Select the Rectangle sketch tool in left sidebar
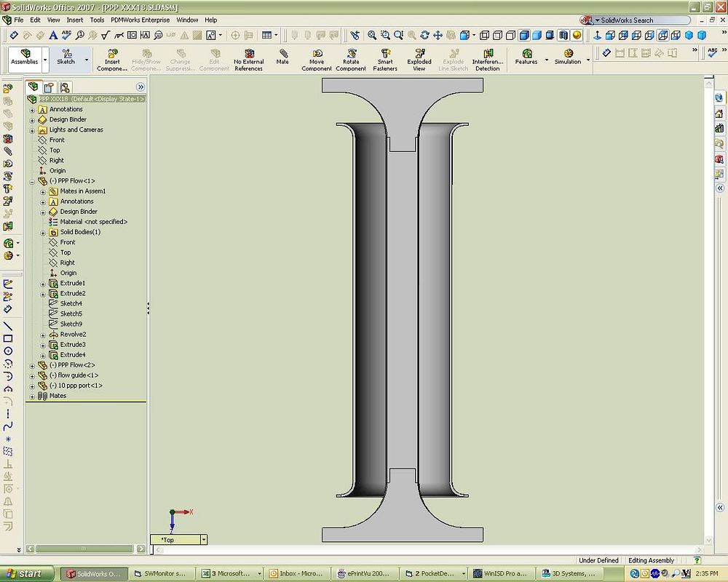The height and width of the screenshot is (582, 728). 8,338
